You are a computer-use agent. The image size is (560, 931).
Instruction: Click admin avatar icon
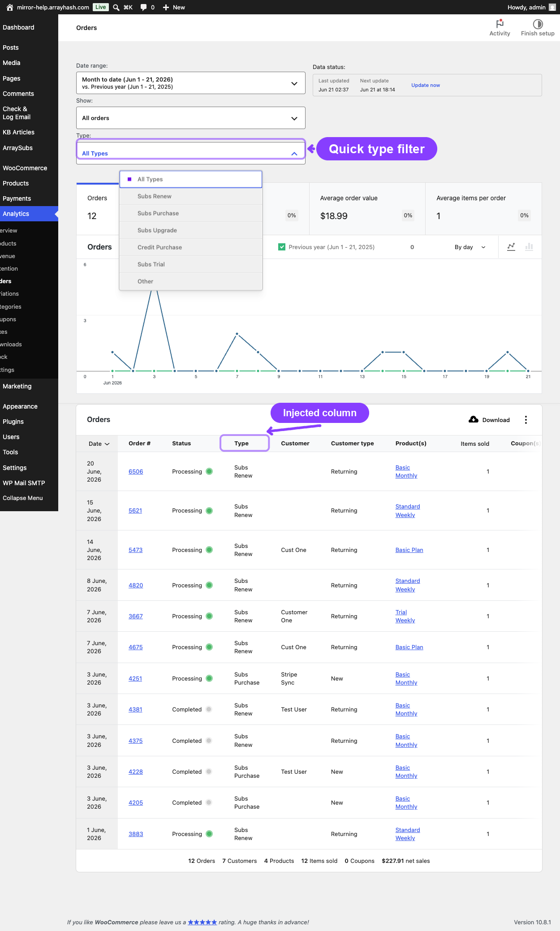pos(552,7)
